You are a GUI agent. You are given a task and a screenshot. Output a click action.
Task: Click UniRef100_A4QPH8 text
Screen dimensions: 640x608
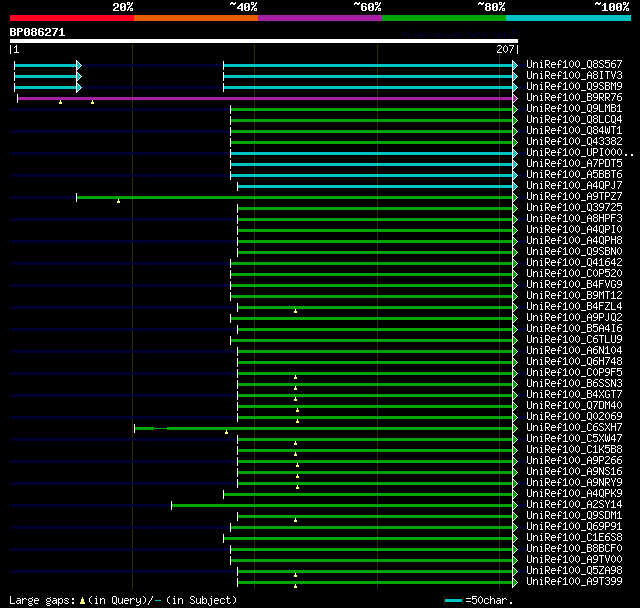point(574,241)
